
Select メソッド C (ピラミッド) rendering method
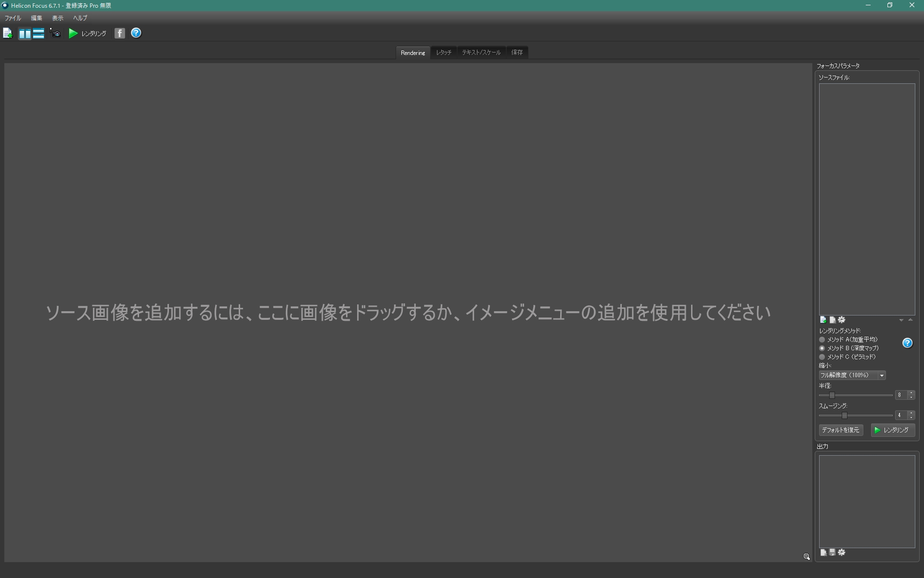(x=822, y=357)
